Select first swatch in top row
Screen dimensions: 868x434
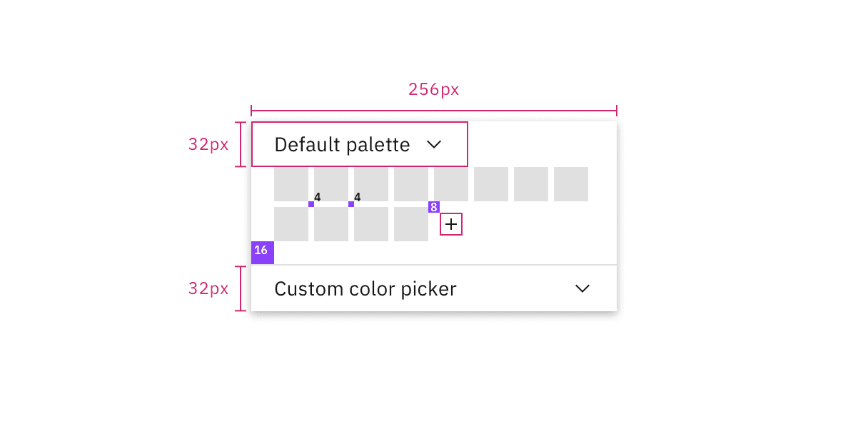click(291, 184)
